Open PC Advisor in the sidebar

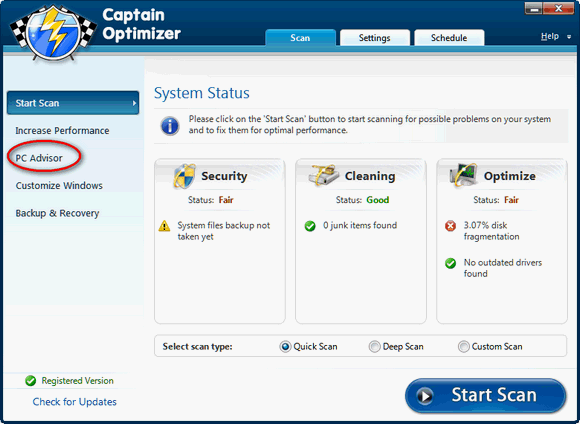(39, 158)
